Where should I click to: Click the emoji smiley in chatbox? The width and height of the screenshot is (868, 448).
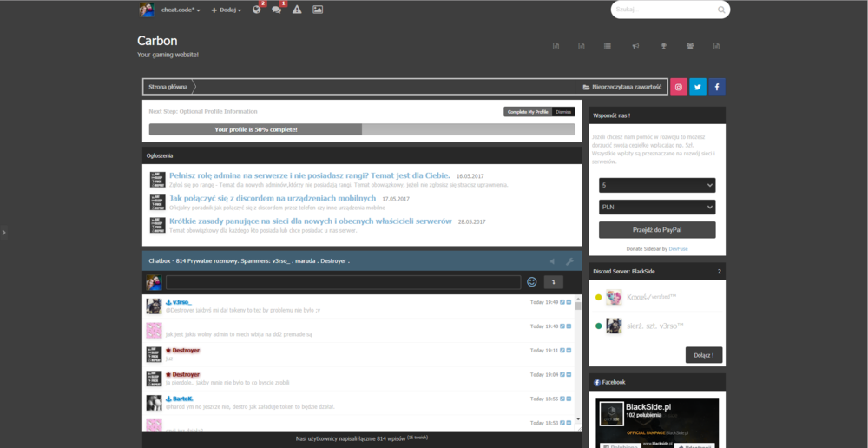531,282
